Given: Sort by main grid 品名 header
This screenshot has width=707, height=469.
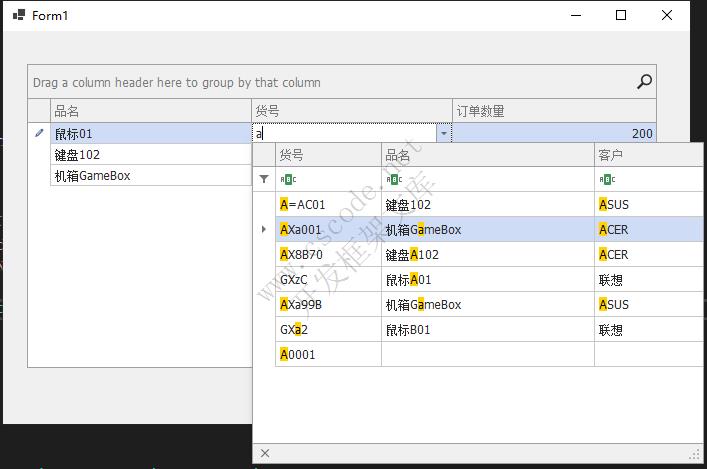Looking at the screenshot, I should pyautogui.click(x=151, y=110).
